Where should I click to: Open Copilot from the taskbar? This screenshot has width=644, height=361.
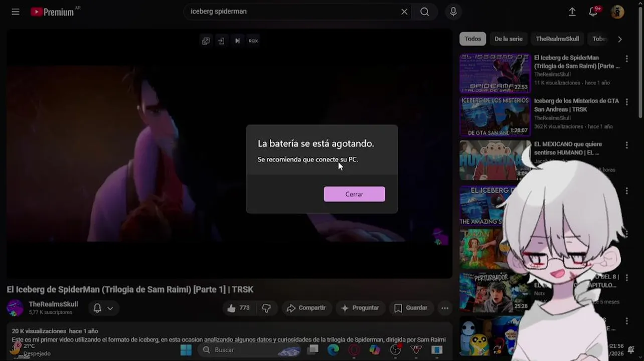(x=375, y=350)
